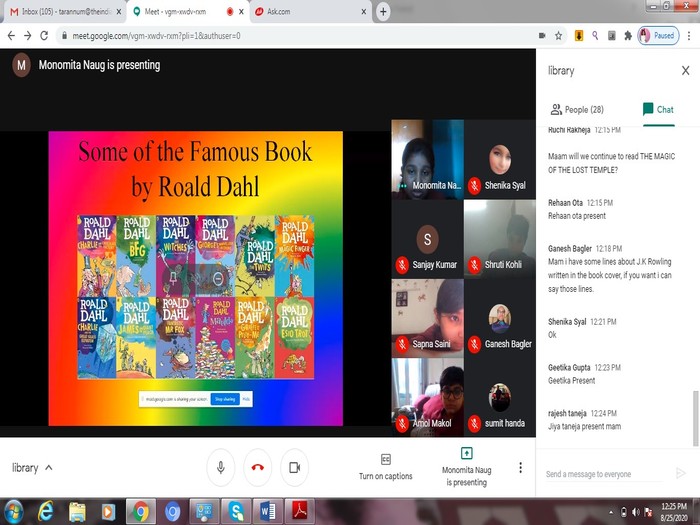This screenshot has width=700, height=525.
Task: Expand the library meeting details chevron
Action: pyautogui.click(x=49, y=468)
